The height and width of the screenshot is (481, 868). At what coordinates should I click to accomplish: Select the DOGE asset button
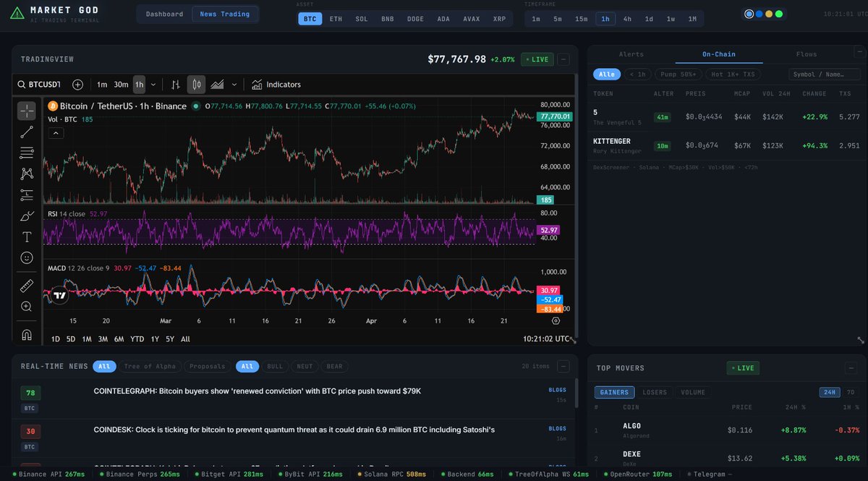coord(416,19)
